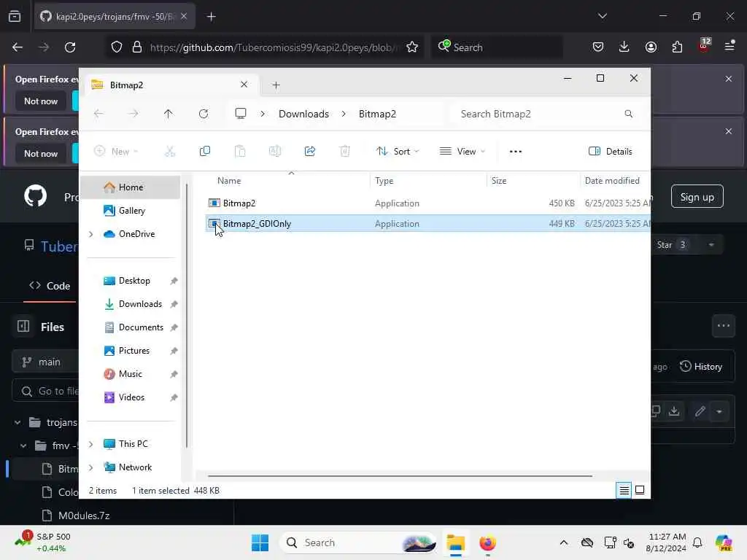Select Gallery in Explorer sidebar
The image size is (747, 560).
click(x=130, y=211)
